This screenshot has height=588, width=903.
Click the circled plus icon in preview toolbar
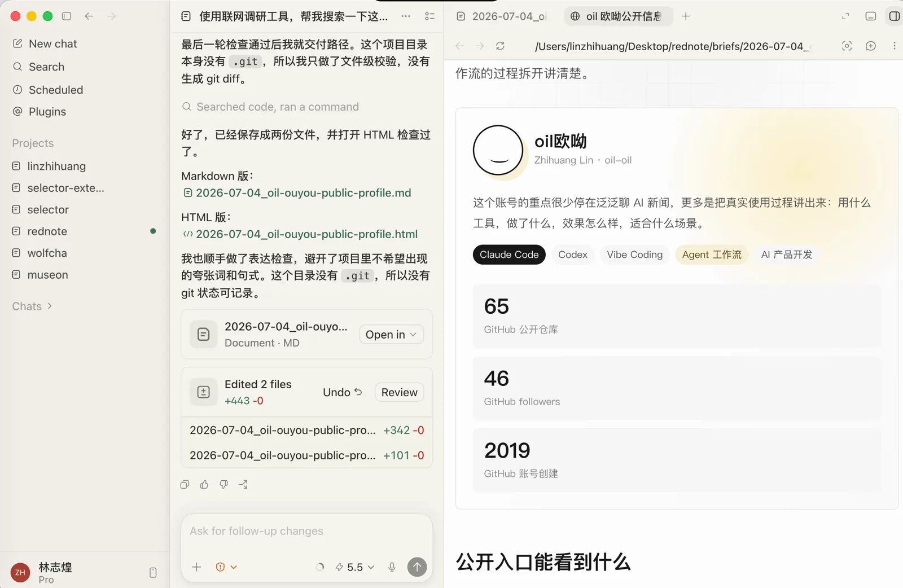(x=871, y=46)
